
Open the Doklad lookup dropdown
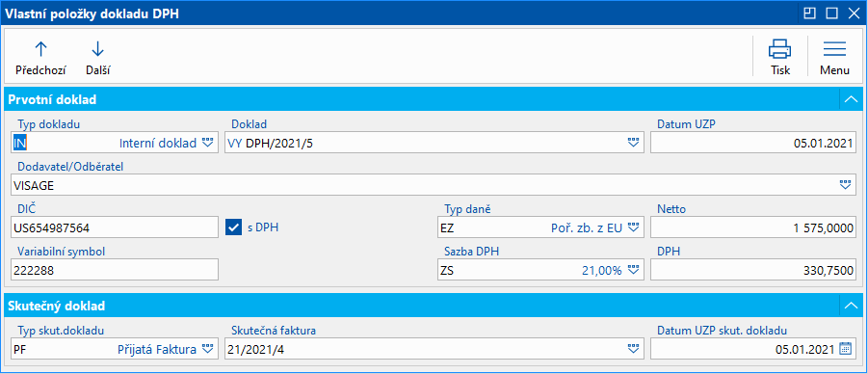[x=633, y=143]
